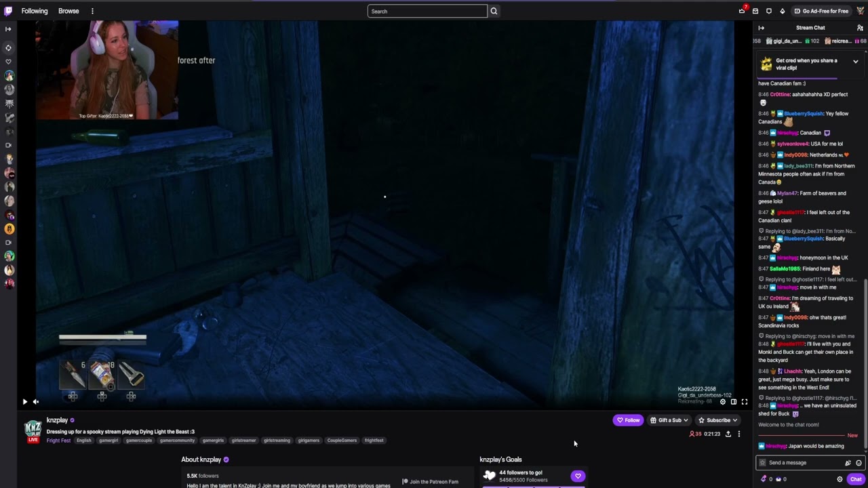This screenshot has height=488, width=868.
Task: Open the stream three-dot options menu
Action: tap(739, 434)
